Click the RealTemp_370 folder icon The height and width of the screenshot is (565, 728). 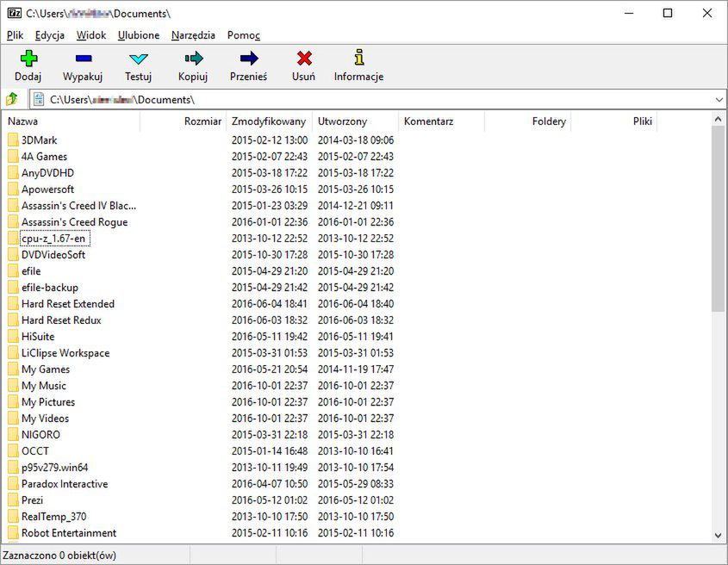click(13, 516)
